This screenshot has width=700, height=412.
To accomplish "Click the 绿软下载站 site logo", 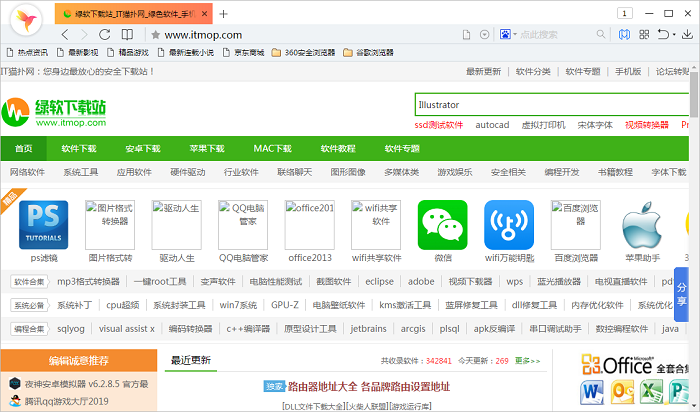I will tap(54, 112).
